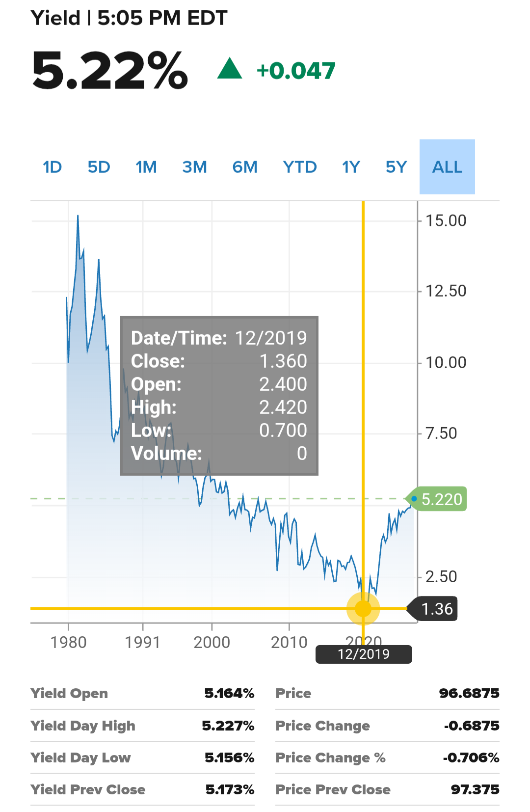Click the highlighted ALL range tab
Image resolution: width=530 pixels, height=812 pixels.
pyautogui.click(x=447, y=167)
